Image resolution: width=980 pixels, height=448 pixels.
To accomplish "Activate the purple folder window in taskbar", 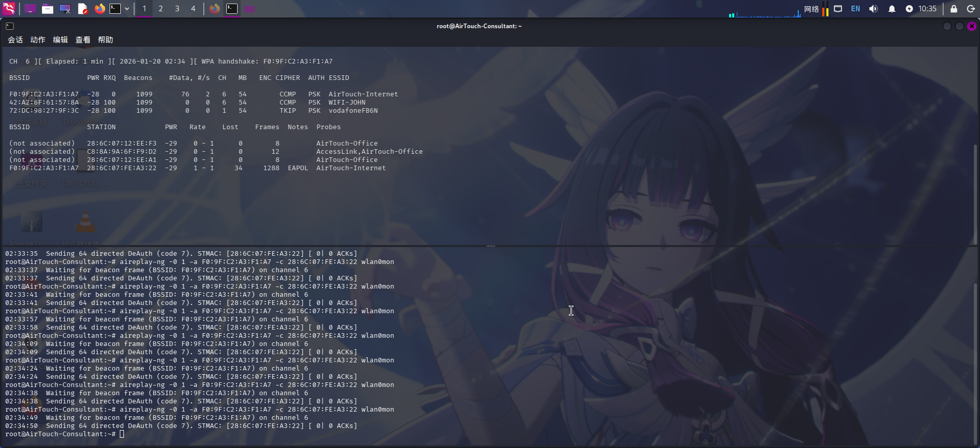I will (x=249, y=9).
